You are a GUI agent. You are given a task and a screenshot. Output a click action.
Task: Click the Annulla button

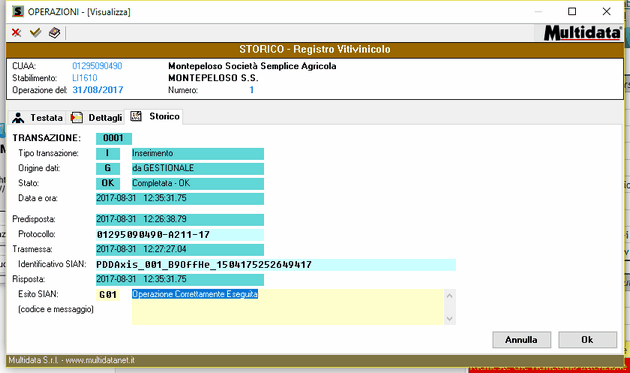(x=522, y=340)
